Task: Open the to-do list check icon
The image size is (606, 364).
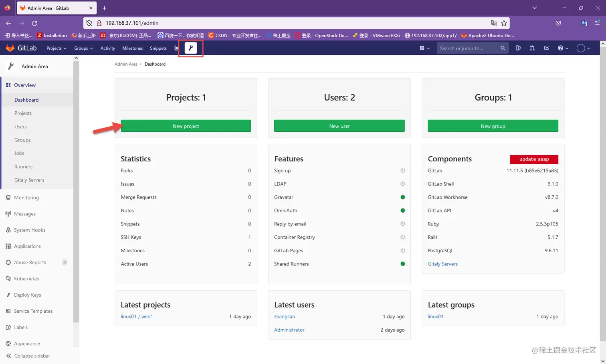Action: pyautogui.click(x=546, y=48)
